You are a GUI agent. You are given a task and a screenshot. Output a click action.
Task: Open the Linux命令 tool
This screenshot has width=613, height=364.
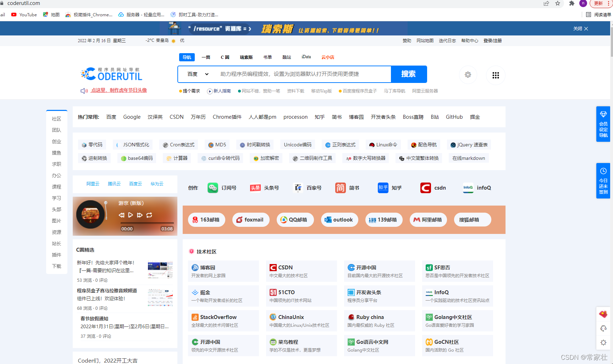(x=383, y=145)
